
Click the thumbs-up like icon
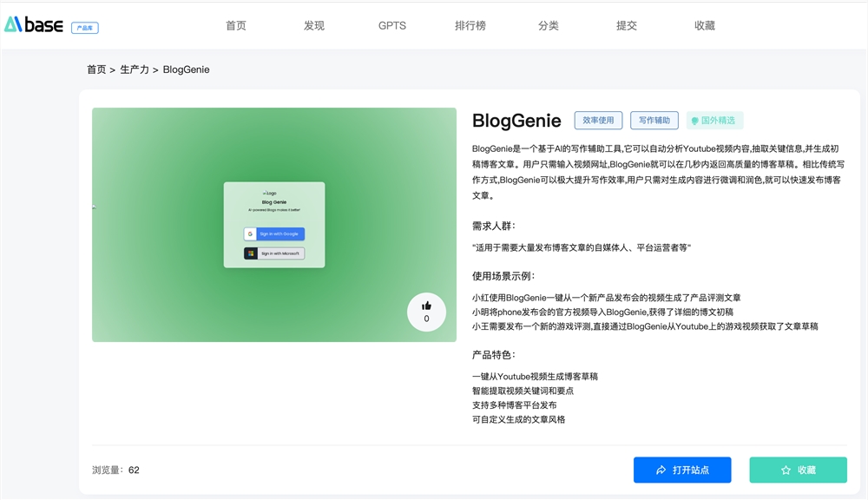(x=426, y=306)
